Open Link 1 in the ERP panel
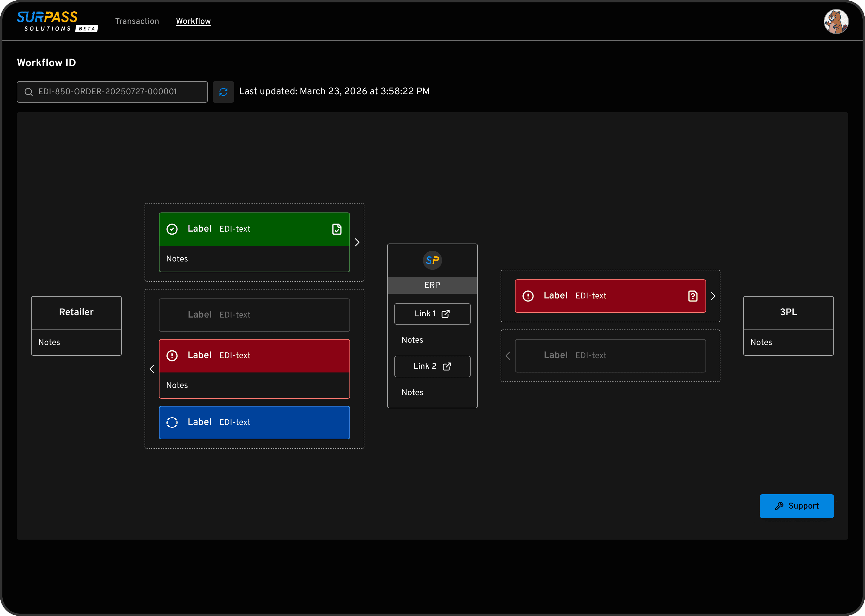865x616 pixels. tap(432, 314)
